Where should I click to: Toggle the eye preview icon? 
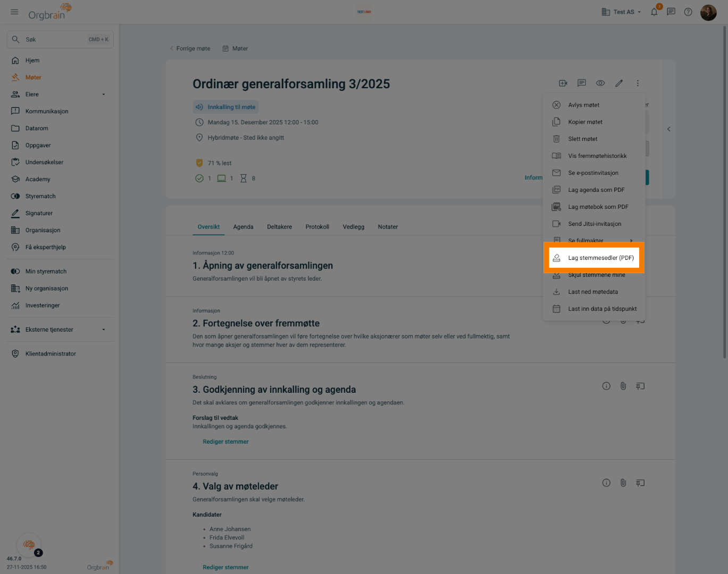tap(600, 83)
